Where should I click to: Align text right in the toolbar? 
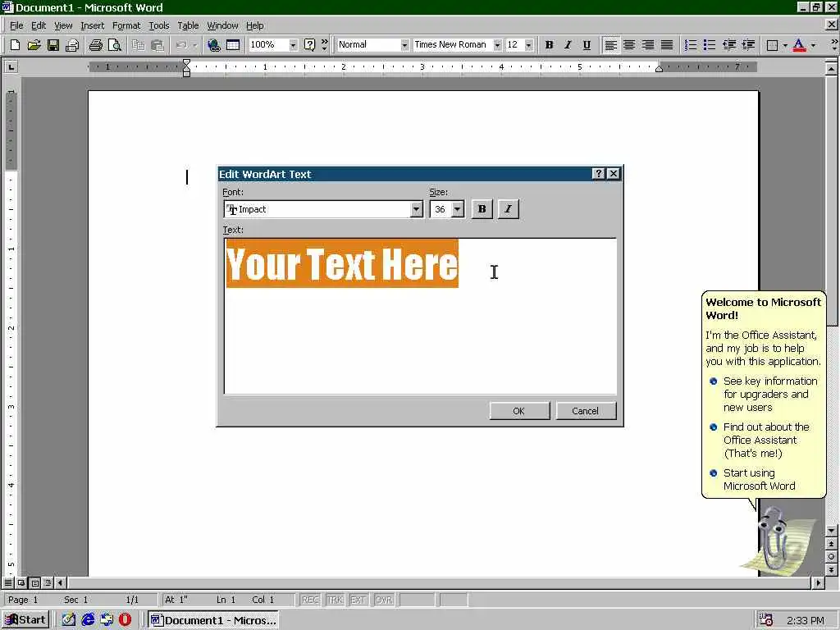[648, 45]
